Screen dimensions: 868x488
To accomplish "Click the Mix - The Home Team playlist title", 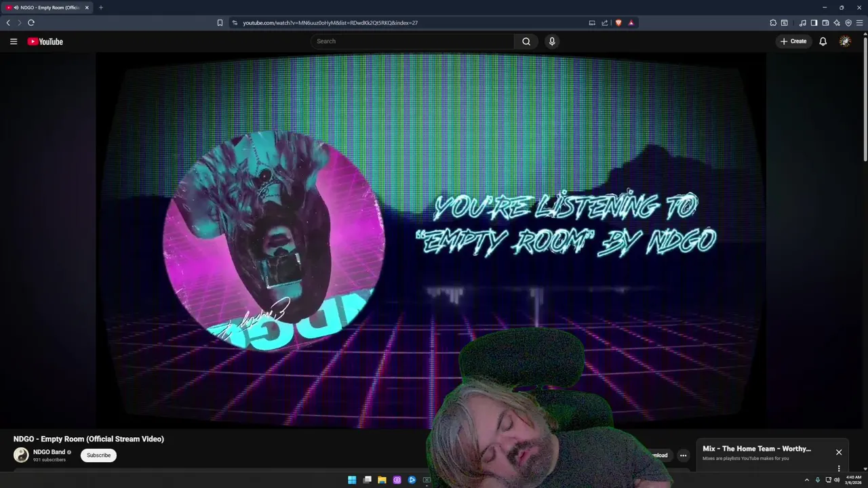I will click(757, 449).
